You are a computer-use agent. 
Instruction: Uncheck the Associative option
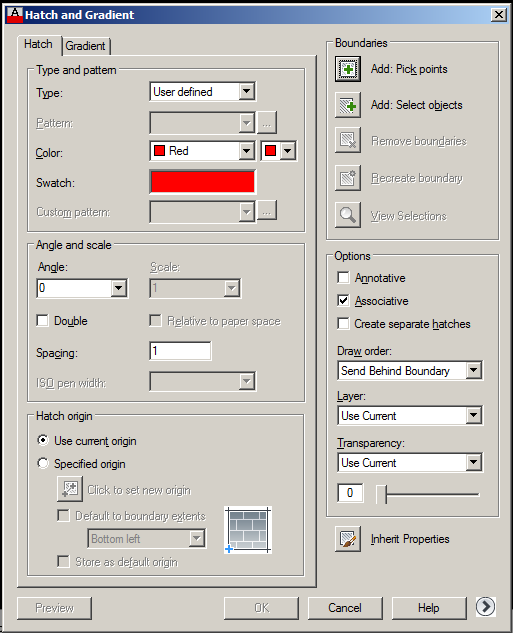coord(343,301)
